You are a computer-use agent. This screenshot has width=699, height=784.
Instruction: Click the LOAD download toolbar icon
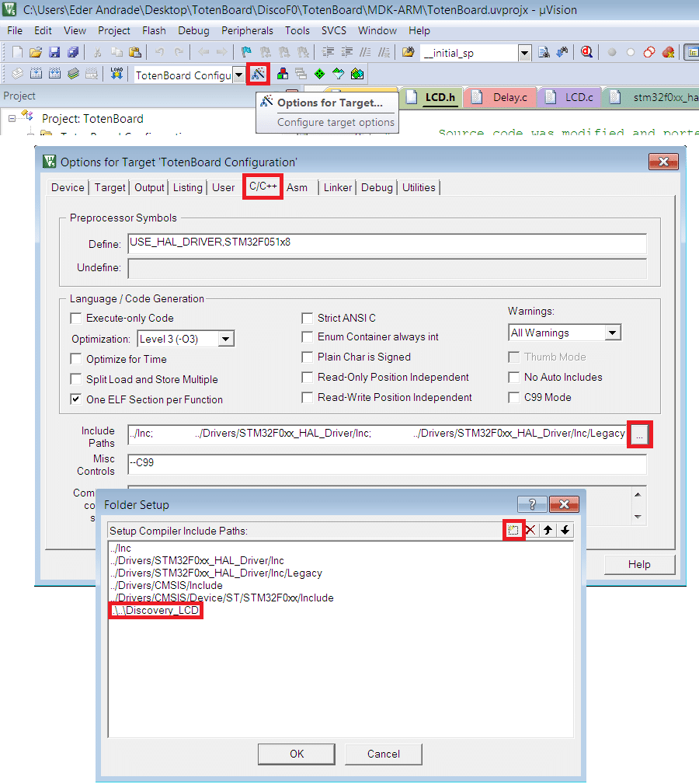click(x=116, y=75)
